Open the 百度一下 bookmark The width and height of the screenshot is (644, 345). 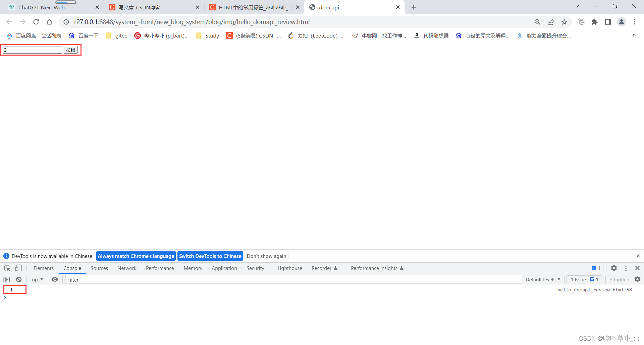click(84, 36)
